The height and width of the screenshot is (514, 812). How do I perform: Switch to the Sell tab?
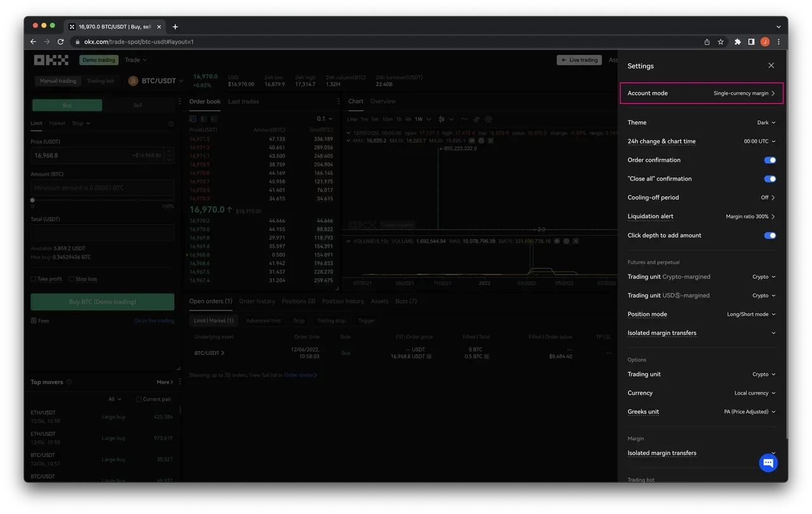(x=138, y=105)
